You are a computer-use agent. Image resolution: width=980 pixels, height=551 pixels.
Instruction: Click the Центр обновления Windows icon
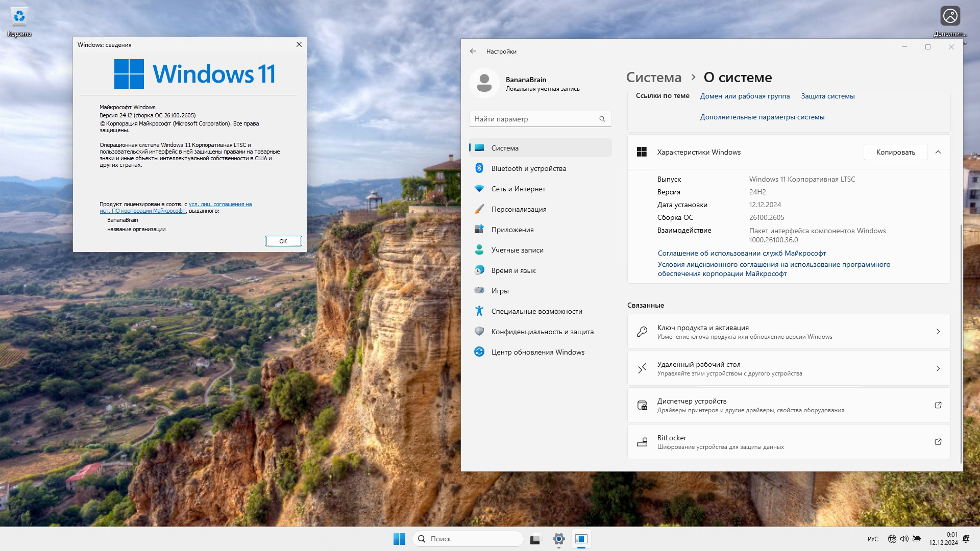(479, 352)
